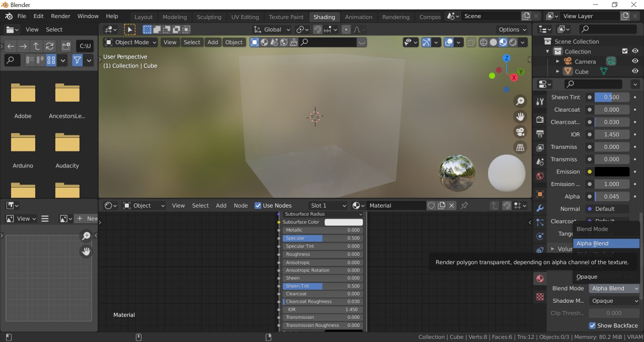This screenshot has width=644, height=342.
Task: Open the Render menu
Action: [x=60, y=16]
